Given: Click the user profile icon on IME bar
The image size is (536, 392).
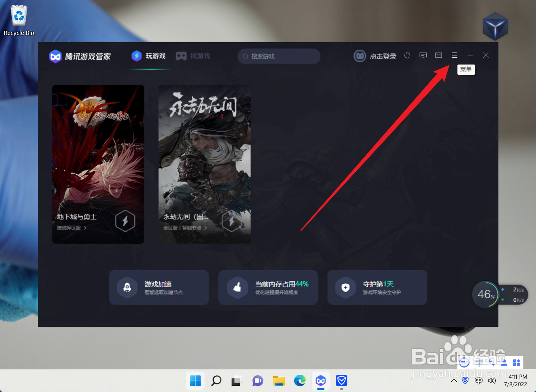Looking at the screenshot, I should tap(504, 363).
